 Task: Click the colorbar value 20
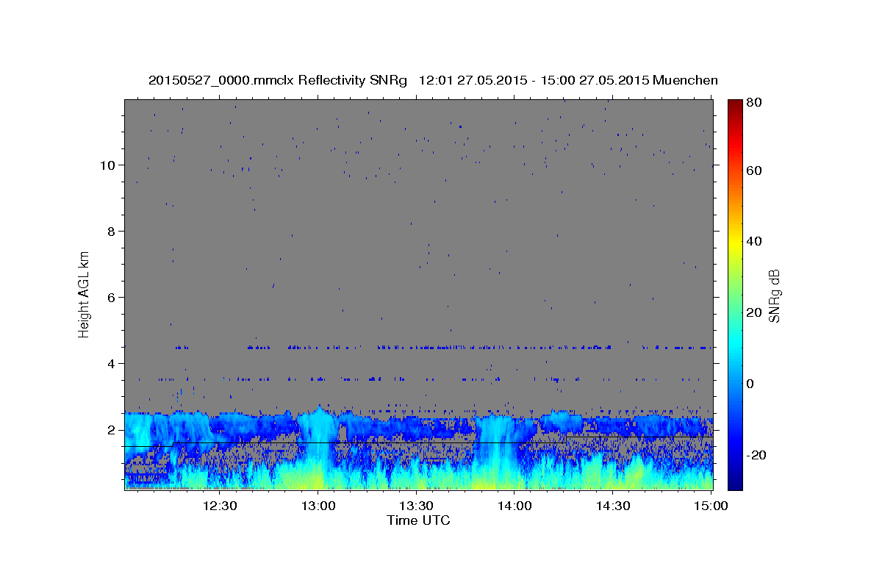tap(753, 312)
